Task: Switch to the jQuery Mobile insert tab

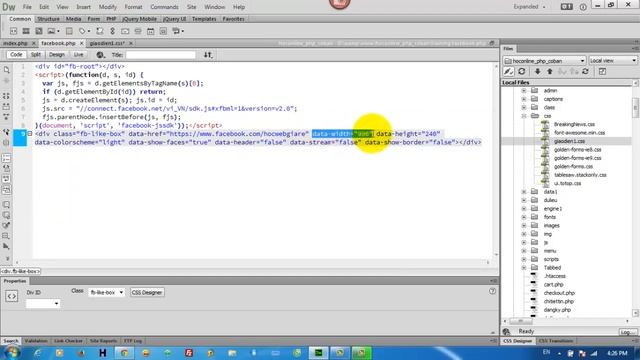Action: point(139,19)
